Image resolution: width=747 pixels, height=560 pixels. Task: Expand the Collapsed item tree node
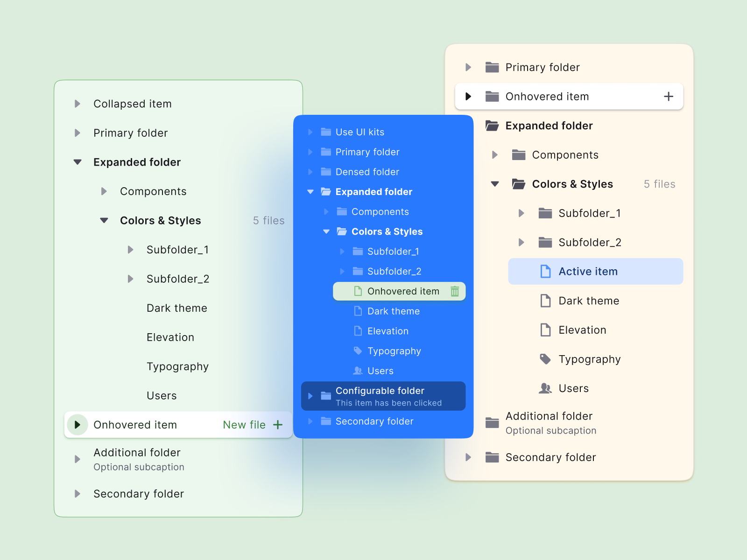pyautogui.click(x=78, y=104)
